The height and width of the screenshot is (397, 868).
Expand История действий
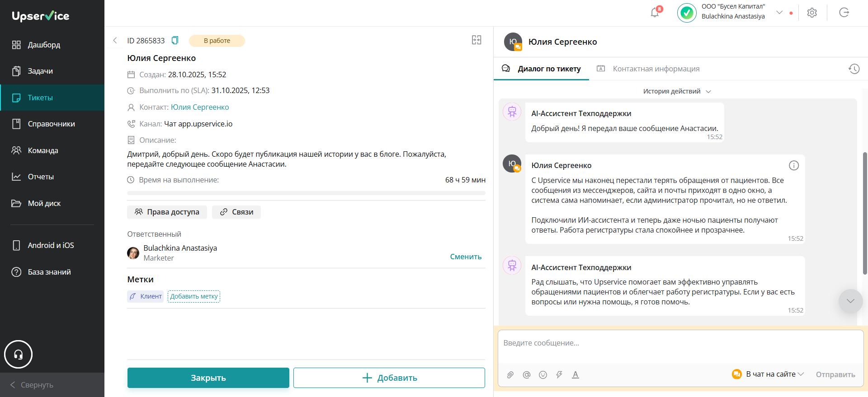(677, 91)
